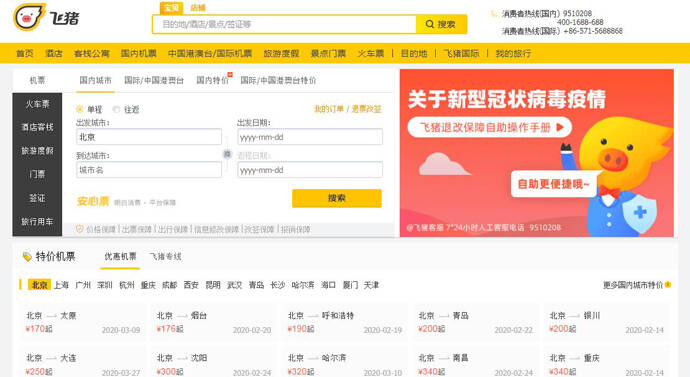Select 旅游度假 in the dark sidebar
690x377 pixels.
(x=37, y=151)
